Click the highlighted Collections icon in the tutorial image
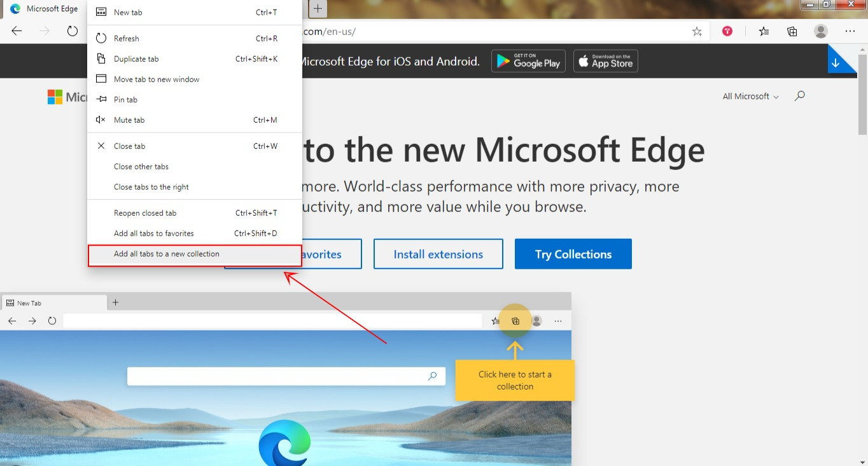This screenshot has height=466, width=868. (515, 320)
